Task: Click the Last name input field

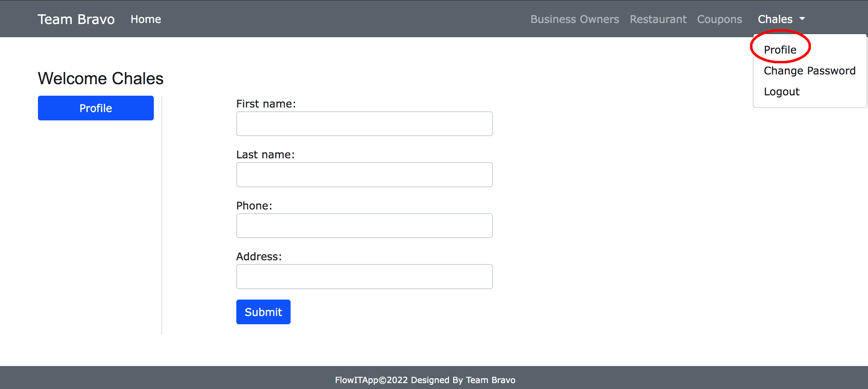Action: tap(365, 174)
